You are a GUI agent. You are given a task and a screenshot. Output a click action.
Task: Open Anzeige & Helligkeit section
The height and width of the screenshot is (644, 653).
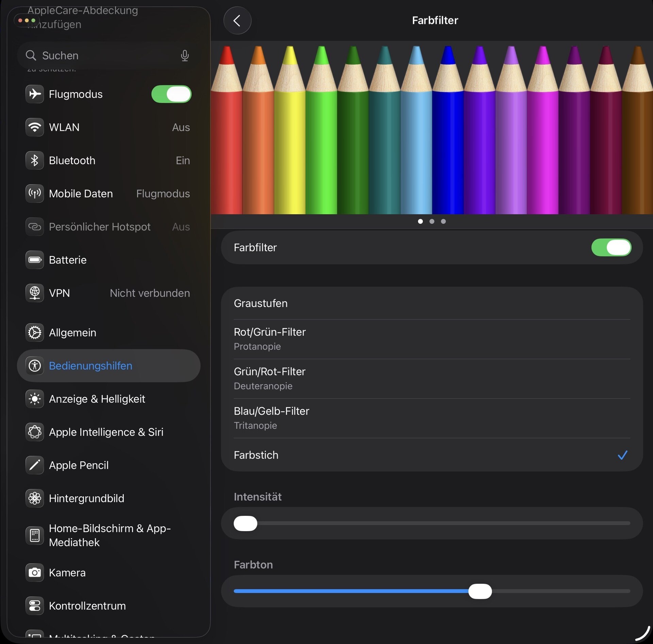coord(97,399)
